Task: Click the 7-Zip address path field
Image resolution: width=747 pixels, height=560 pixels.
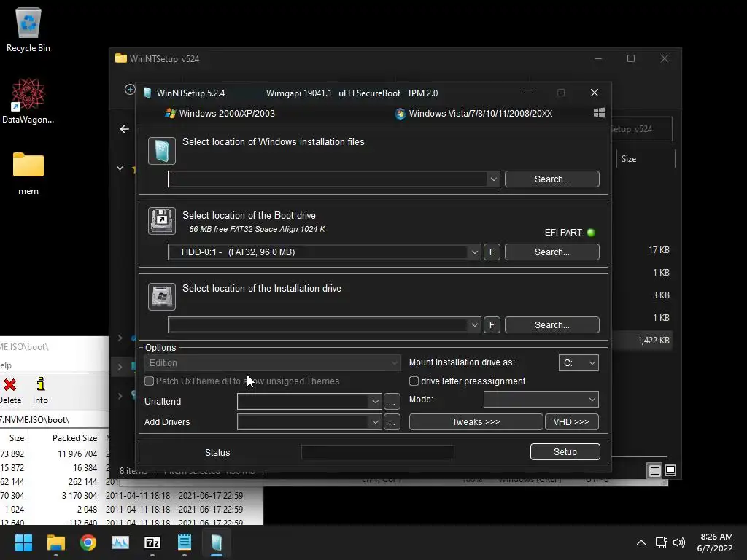Action: click(54, 419)
